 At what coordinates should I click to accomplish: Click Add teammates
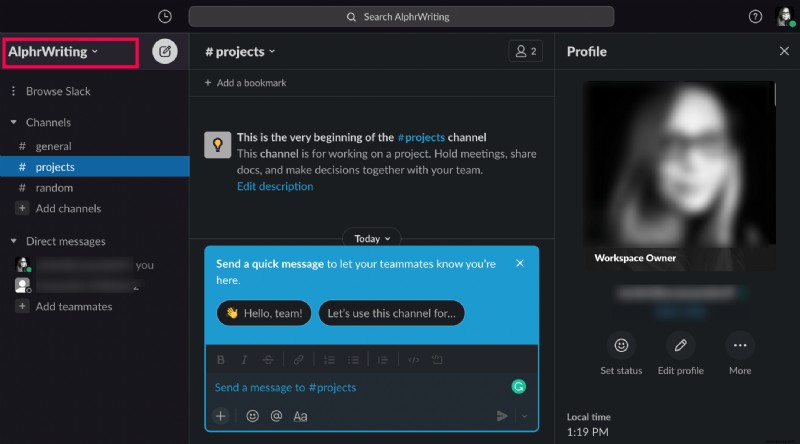[x=73, y=307]
